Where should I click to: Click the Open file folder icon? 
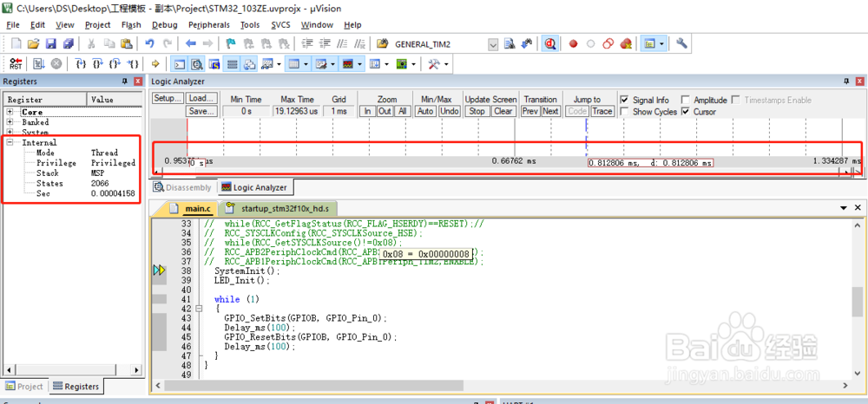click(34, 43)
